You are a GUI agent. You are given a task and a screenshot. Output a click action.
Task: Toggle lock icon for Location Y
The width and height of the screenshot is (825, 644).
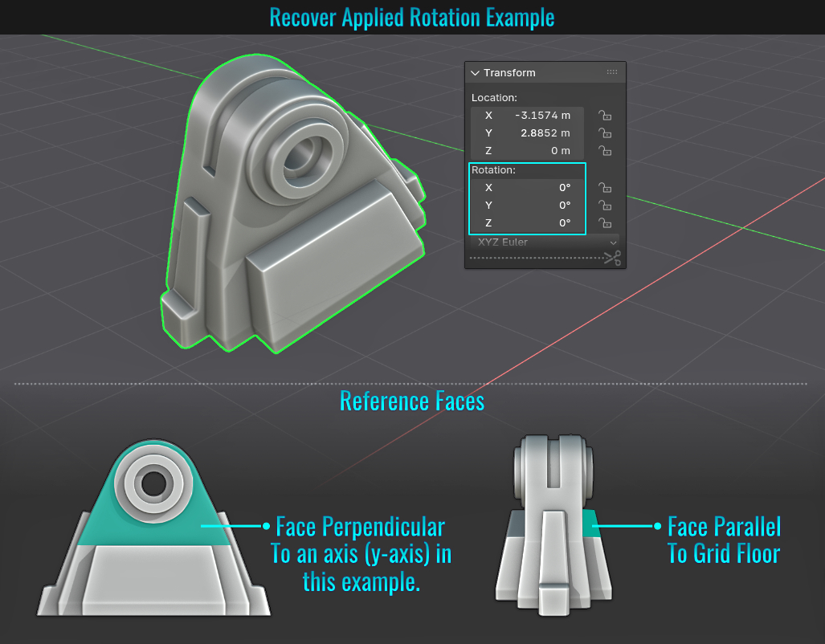(606, 133)
